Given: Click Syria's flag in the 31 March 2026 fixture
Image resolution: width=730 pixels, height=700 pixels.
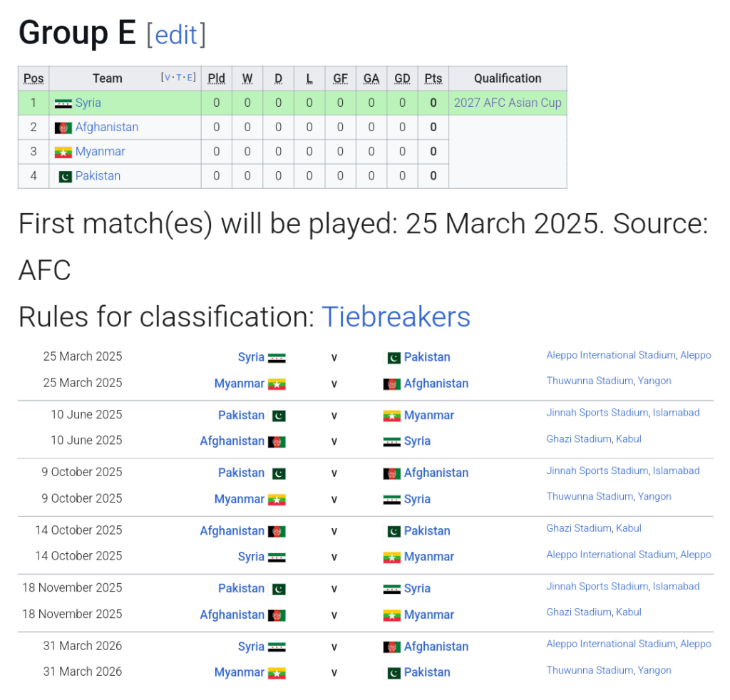Looking at the screenshot, I should pos(277,647).
